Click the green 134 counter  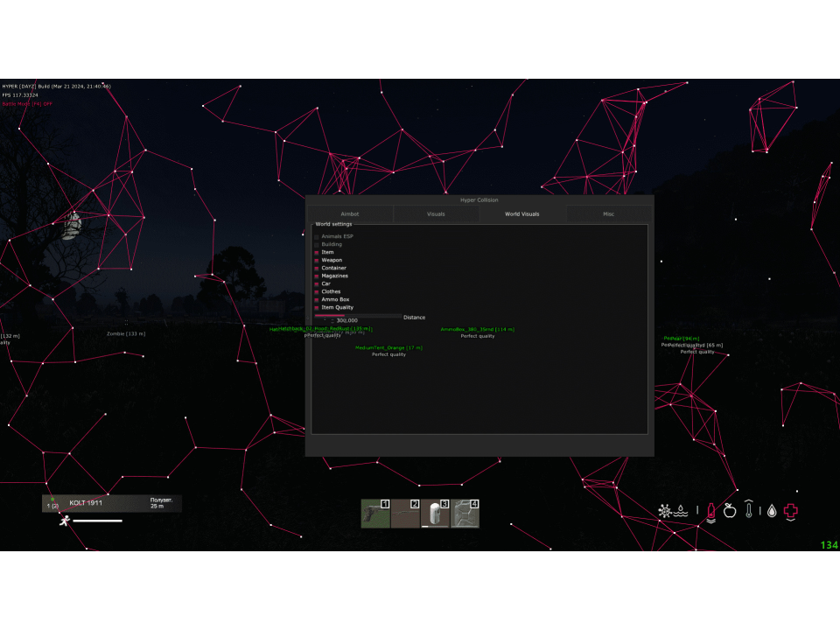click(829, 545)
